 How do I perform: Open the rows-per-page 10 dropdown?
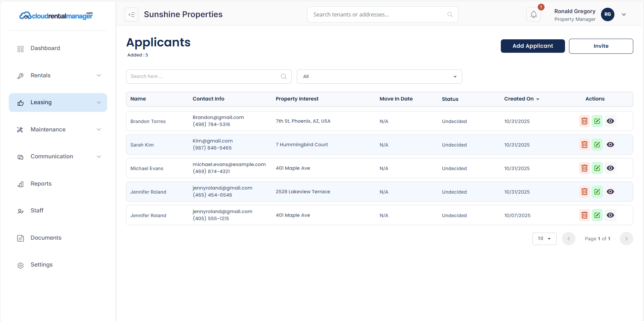[544, 239]
